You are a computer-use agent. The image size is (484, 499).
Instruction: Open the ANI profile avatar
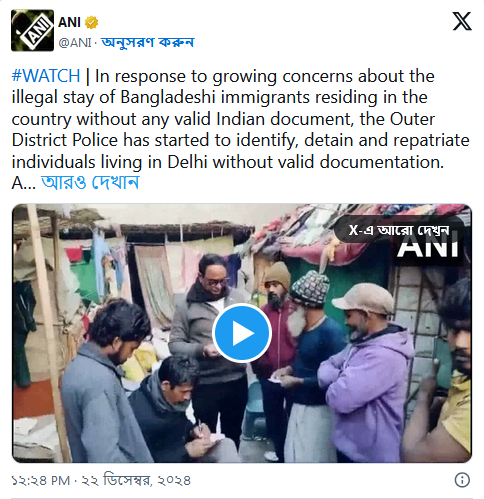click(32, 30)
